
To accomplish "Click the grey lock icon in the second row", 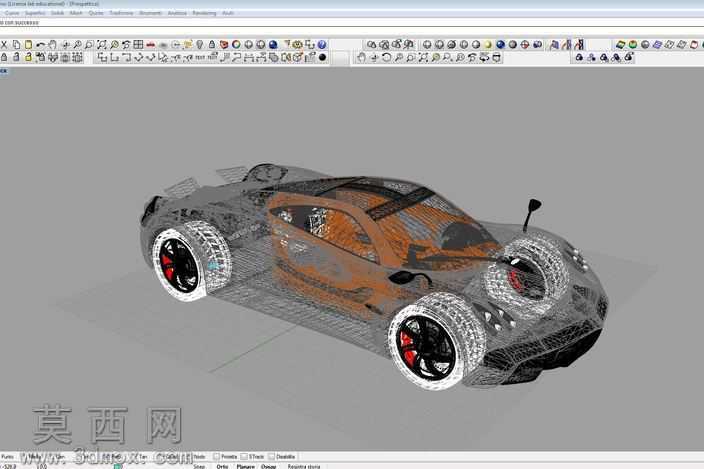I will pyautogui.click(x=4, y=57).
